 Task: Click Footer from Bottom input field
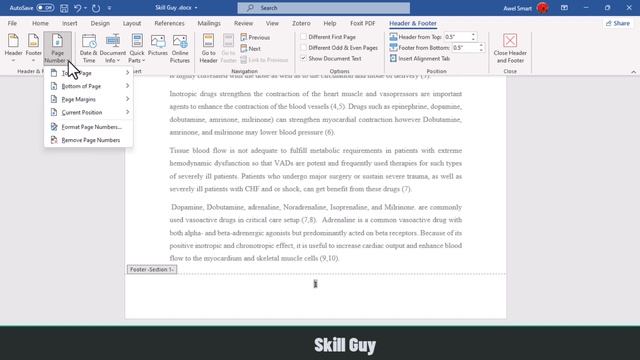465,47
